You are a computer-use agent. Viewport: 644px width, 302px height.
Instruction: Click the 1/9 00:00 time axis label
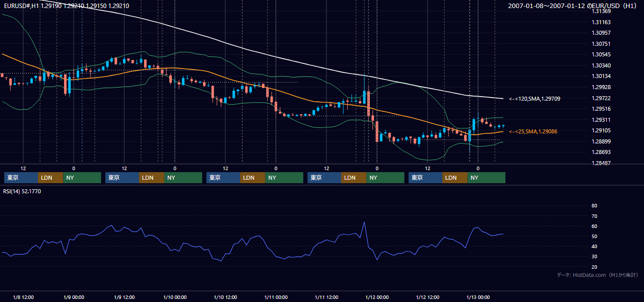point(74,297)
